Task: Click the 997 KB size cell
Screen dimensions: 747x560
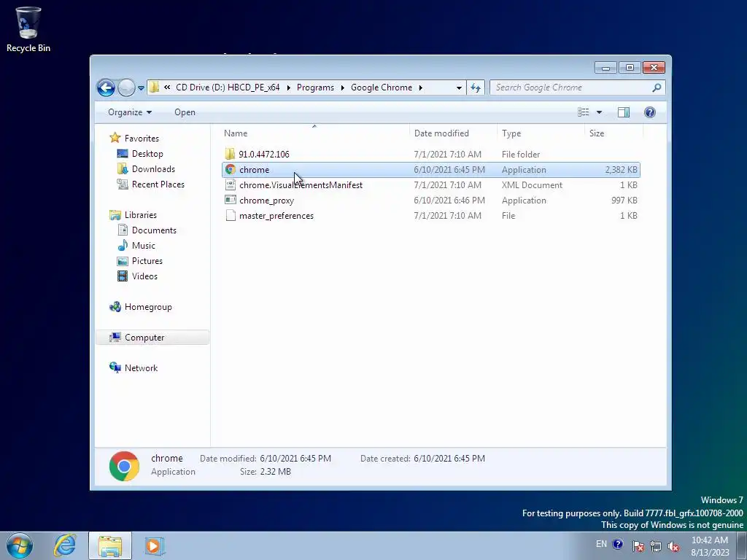Action: coord(624,201)
